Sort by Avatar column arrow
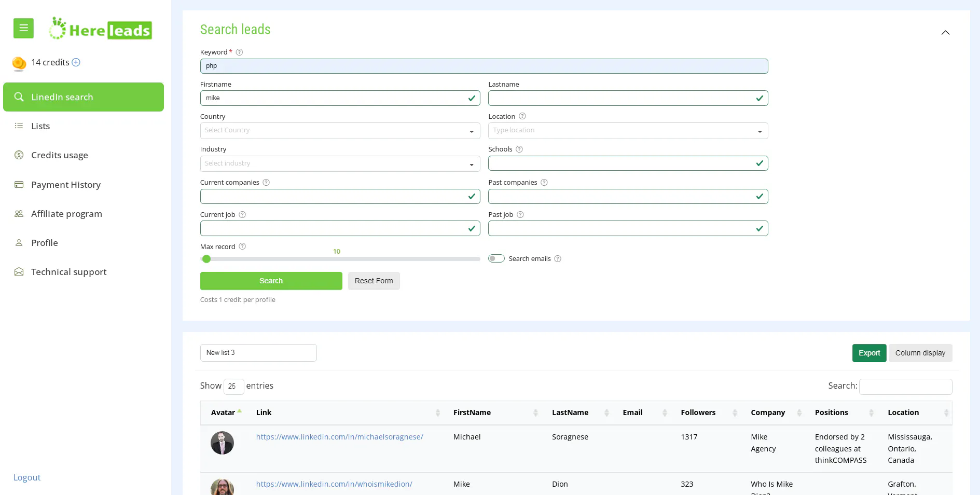Image resolution: width=980 pixels, height=495 pixels. [x=239, y=411]
